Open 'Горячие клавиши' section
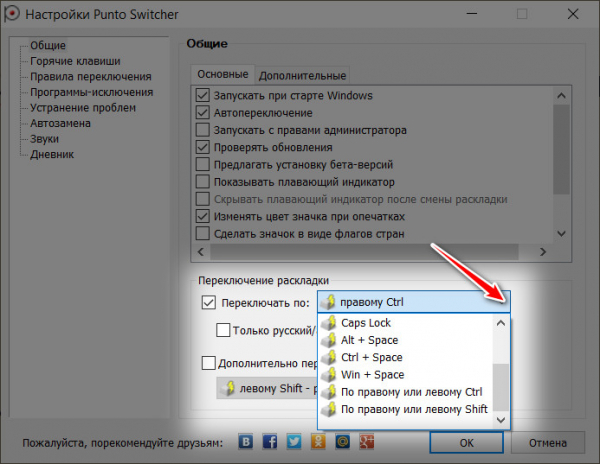 pos(75,61)
